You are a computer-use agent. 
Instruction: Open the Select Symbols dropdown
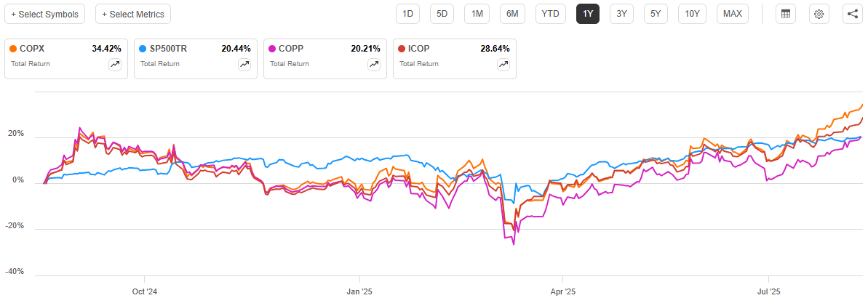(45, 14)
